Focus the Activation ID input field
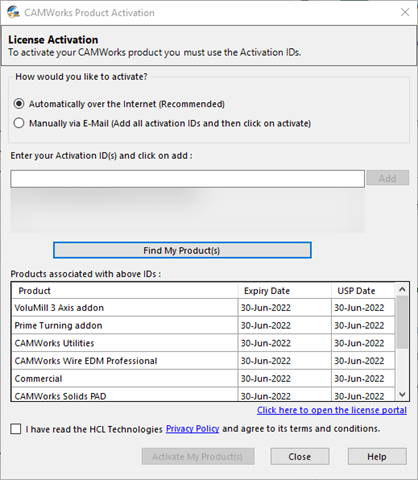Screen dimensions: 418x480 click(187, 179)
